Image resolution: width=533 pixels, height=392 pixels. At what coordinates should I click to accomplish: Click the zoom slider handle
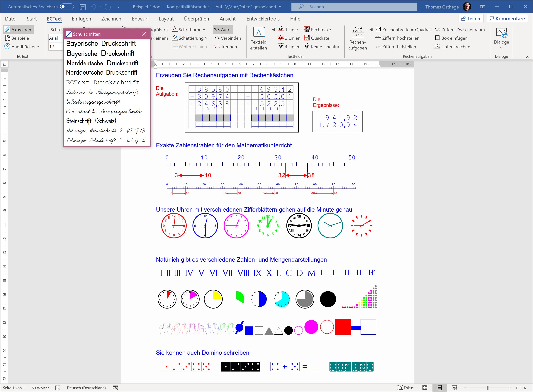tap(487, 388)
